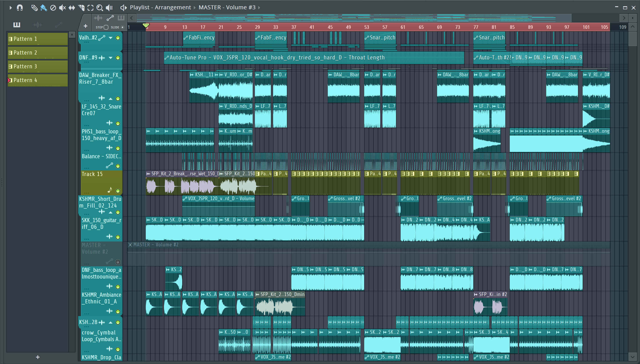The image size is (640, 364).
Task: Open VOX_JSPR Volume automation clip menu
Action: tap(185, 199)
